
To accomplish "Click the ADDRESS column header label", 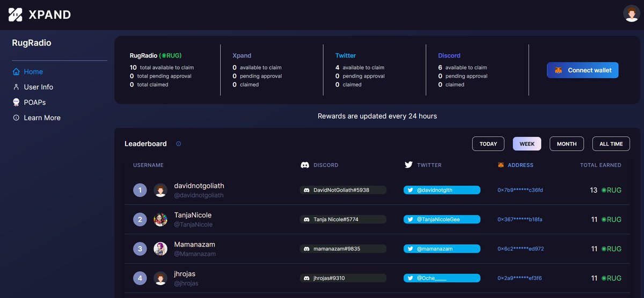I will 521,165.
